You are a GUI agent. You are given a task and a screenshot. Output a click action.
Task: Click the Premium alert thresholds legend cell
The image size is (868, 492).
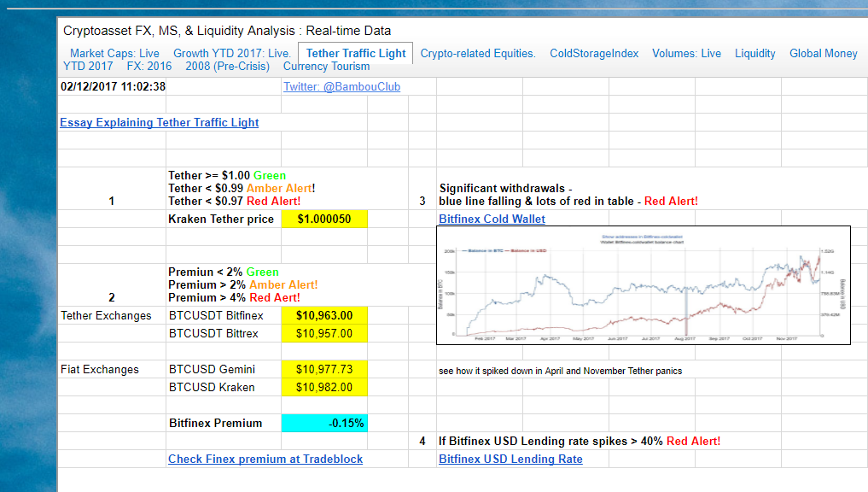[x=243, y=284]
